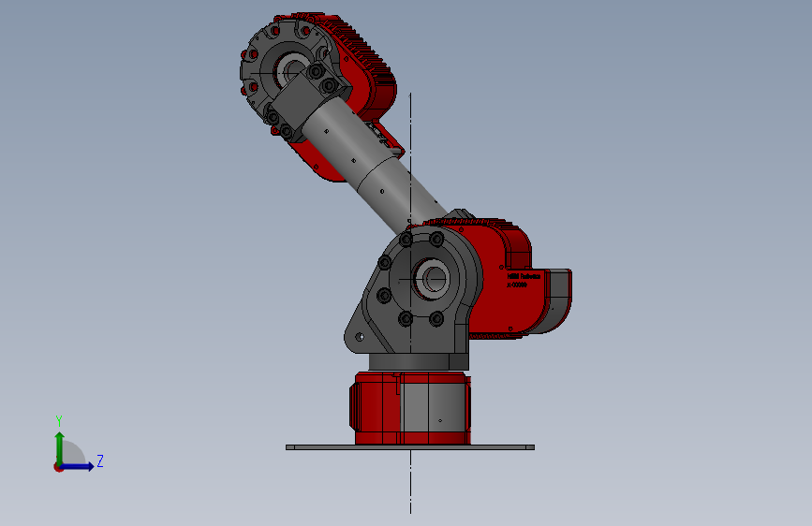Click the vertical centerline below the base plate

coord(410,481)
